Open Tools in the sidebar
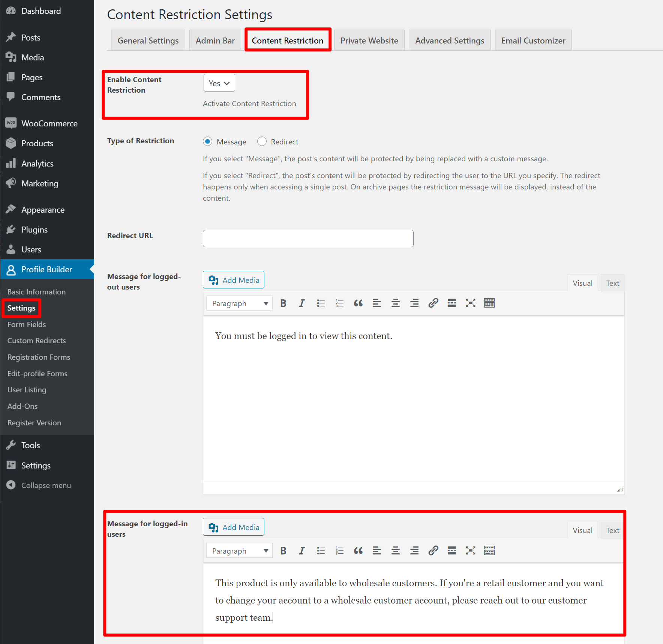Viewport: 663px width, 644px height. (47, 445)
